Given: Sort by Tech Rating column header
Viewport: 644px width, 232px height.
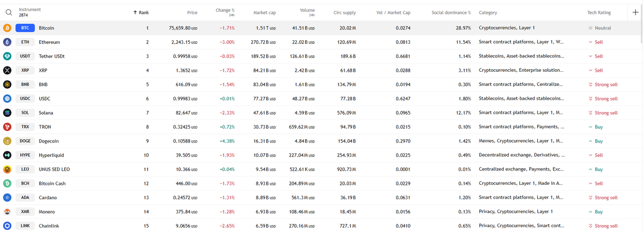Looking at the screenshot, I should pos(599,12).
